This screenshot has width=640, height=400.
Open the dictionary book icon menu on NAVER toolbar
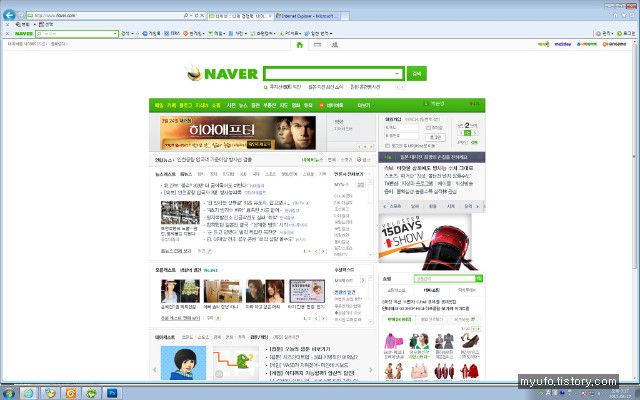[x=237, y=33]
